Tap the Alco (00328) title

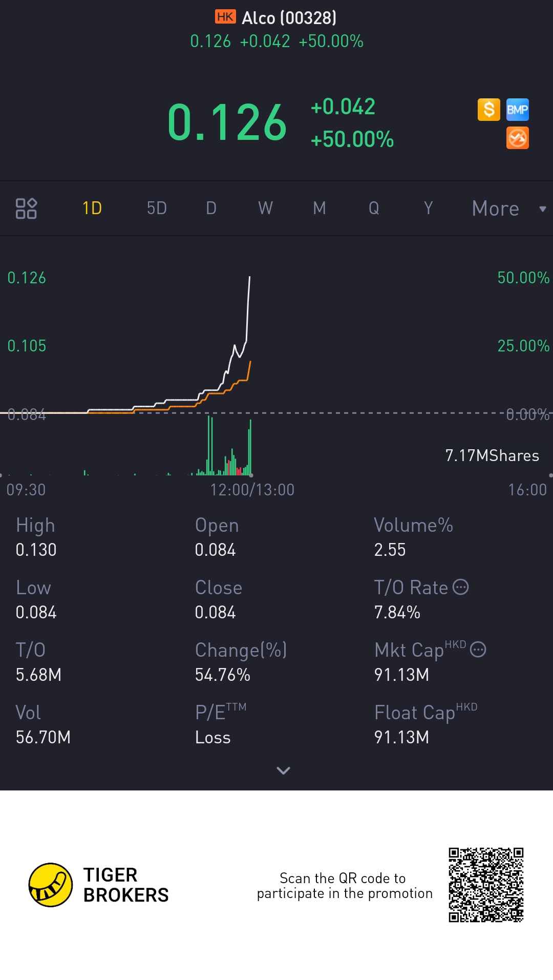[x=289, y=18]
